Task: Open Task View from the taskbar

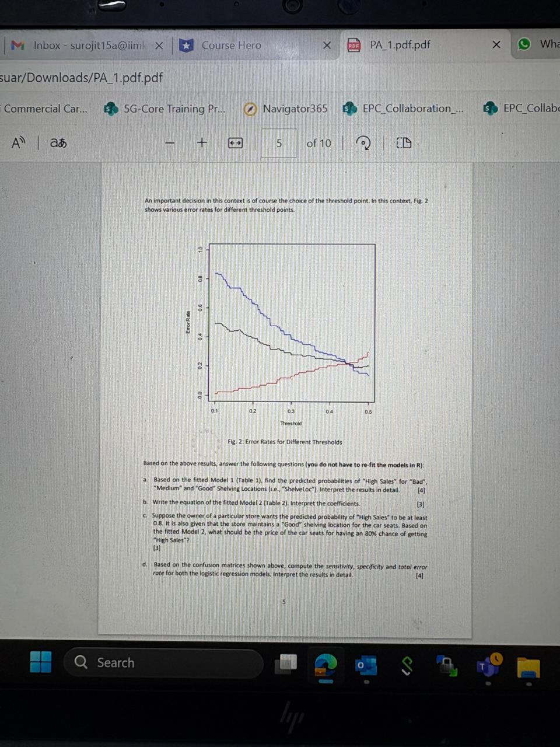Action: (285, 663)
